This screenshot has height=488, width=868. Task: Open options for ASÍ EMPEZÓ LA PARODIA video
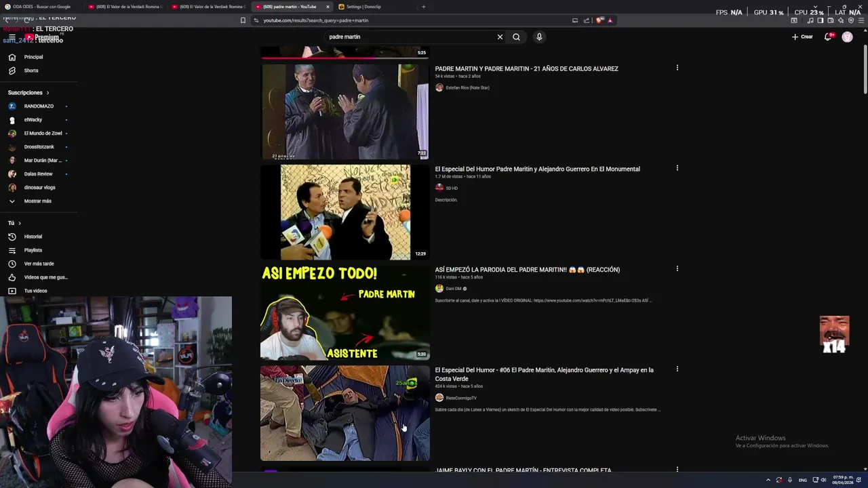[x=677, y=268]
